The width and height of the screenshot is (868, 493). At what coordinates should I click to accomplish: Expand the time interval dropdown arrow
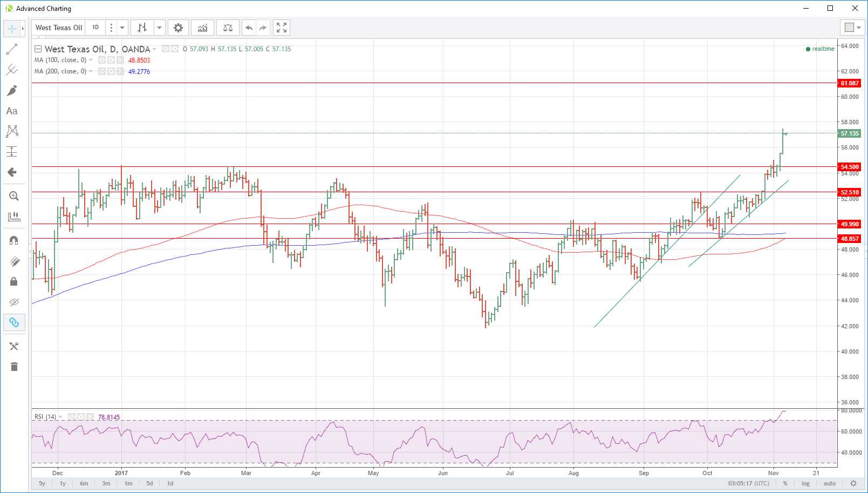[122, 28]
